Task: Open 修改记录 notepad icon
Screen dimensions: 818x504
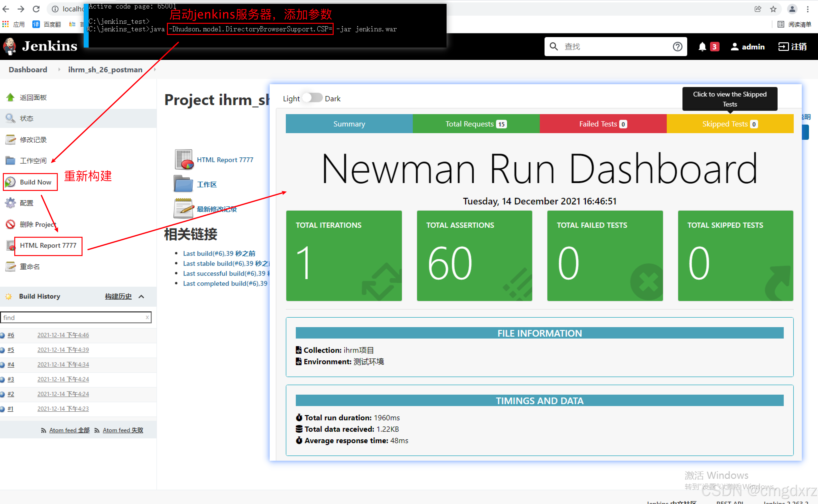Action: coord(10,140)
